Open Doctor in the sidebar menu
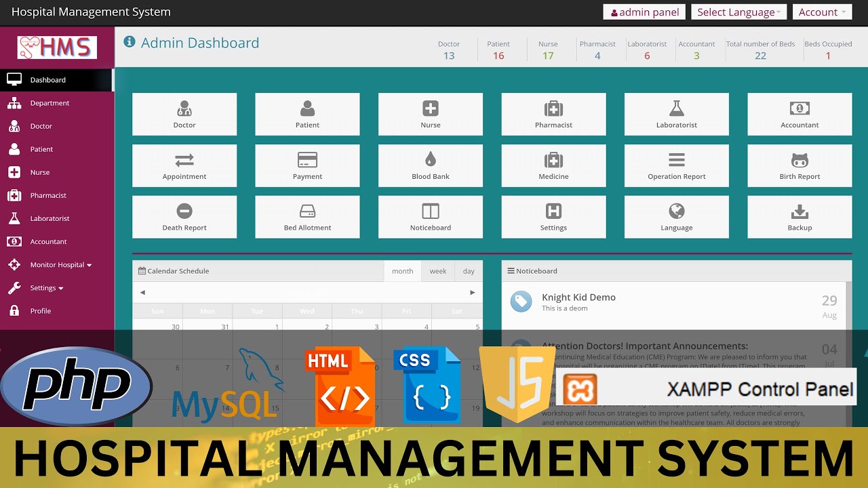The image size is (868, 488). point(57,126)
